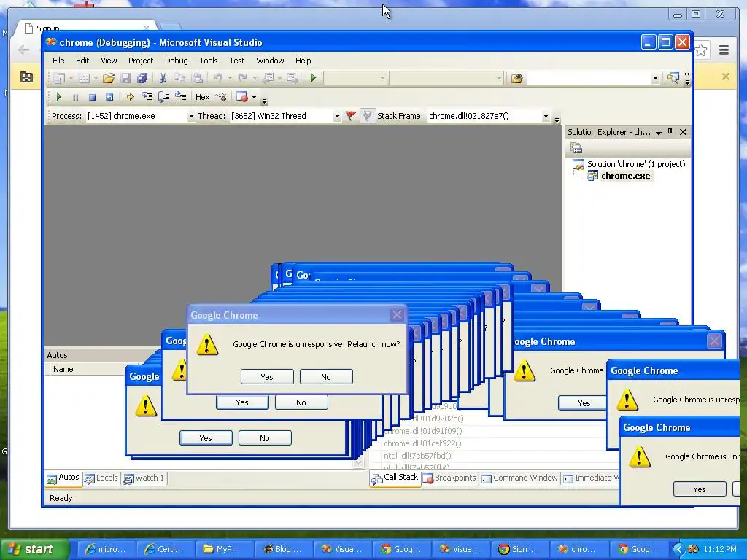Open the Find combo box dropdown arrow
The height and width of the screenshot is (560, 747).
(x=655, y=78)
